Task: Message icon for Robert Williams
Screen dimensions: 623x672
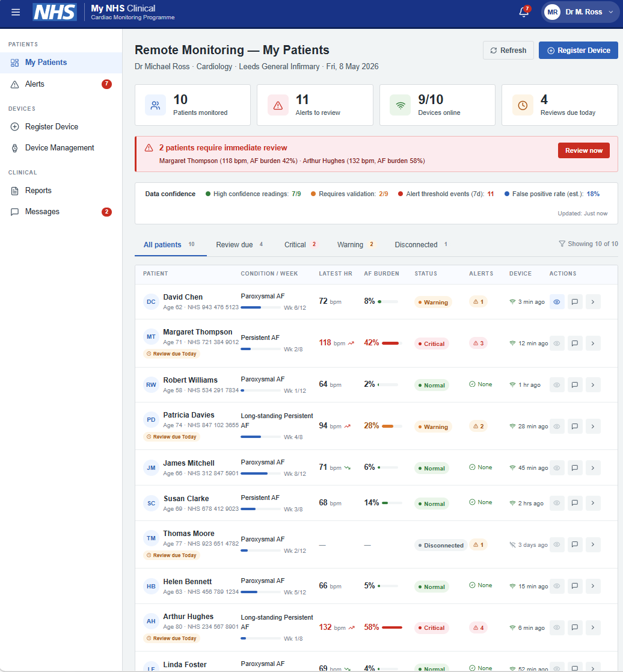Action: tap(575, 385)
